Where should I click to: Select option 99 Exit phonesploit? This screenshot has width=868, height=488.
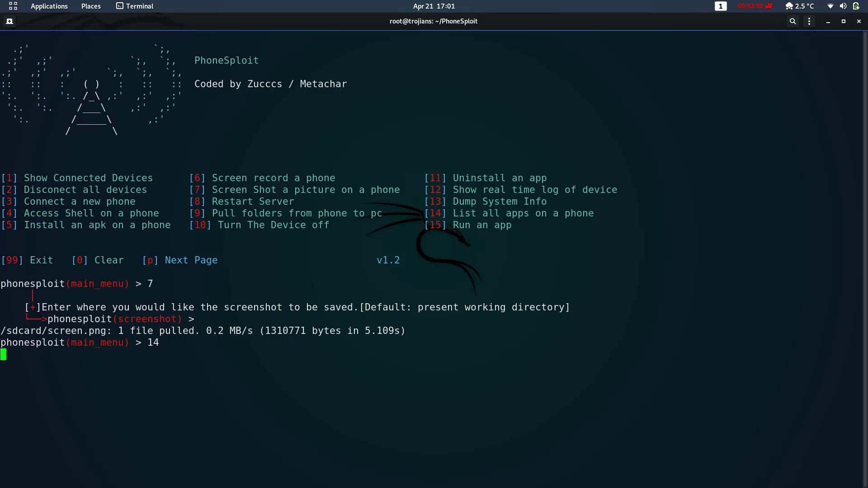27,260
